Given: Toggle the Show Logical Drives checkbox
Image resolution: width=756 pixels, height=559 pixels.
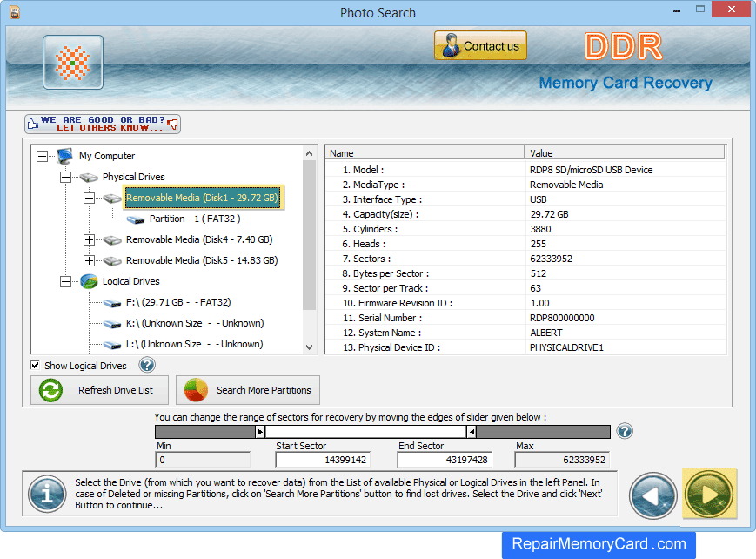Looking at the screenshot, I should pos(36,365).
